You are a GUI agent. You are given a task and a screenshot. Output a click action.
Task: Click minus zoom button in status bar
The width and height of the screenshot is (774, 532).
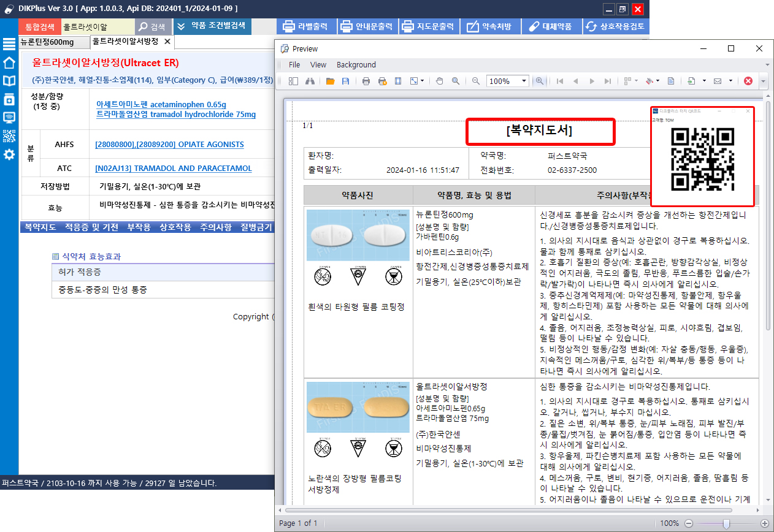[x=688, y=523]
